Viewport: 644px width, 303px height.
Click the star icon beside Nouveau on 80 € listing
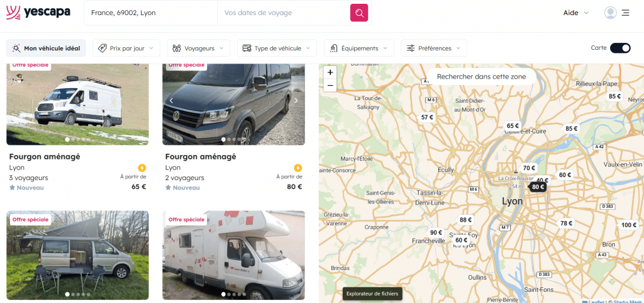point(169,188)
